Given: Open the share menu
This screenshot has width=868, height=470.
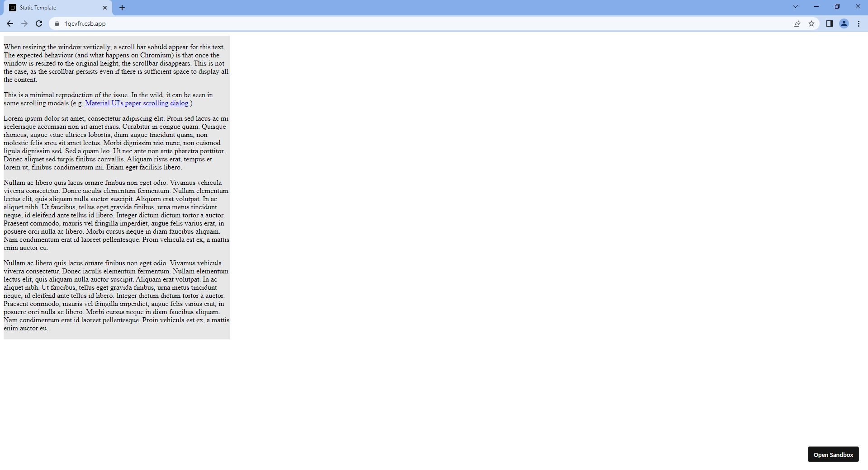Looking at the screenshot, I should [797, 23].
